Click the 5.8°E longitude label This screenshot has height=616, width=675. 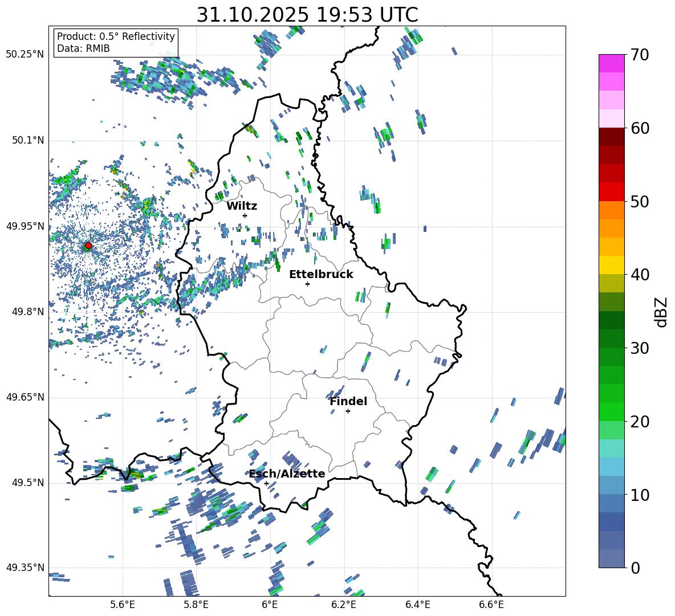click(196, 605)
